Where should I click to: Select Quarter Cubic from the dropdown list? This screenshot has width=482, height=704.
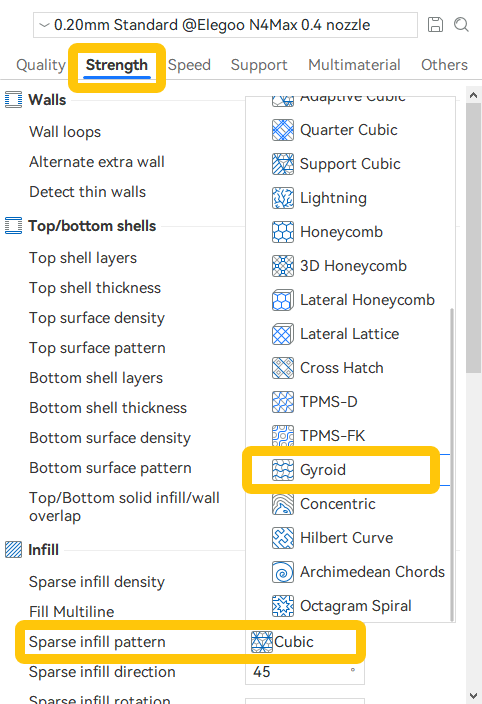(x=348, y=130)
